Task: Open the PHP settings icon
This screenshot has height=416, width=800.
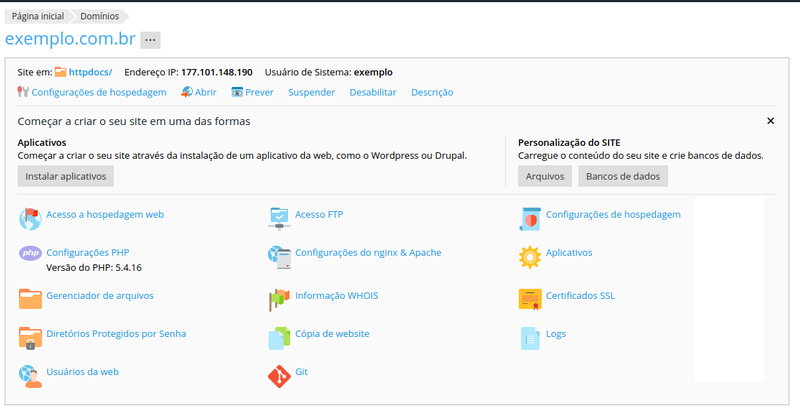Action: pyautogui.click(x=30, y=254)
